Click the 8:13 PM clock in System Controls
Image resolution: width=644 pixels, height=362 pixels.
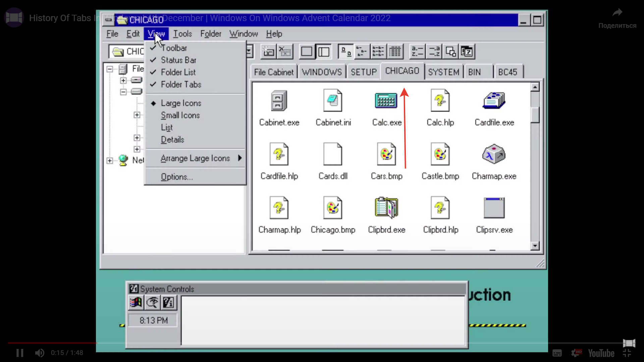[x=153, y=320]
